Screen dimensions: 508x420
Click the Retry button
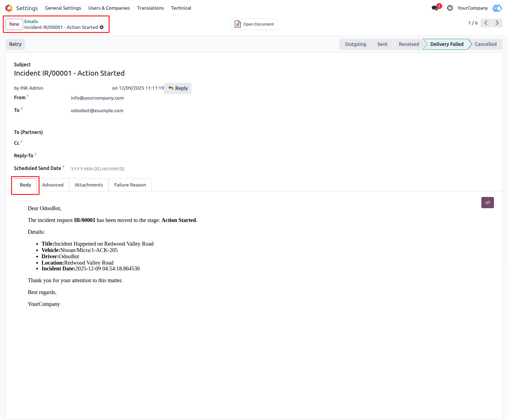[15, 44]
